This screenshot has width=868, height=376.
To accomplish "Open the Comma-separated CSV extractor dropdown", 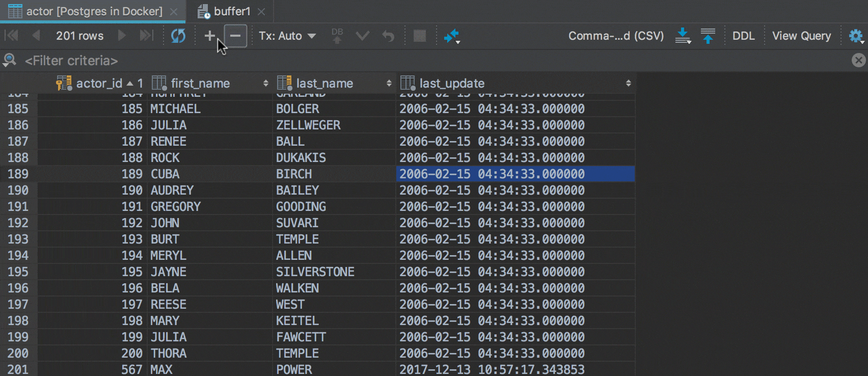I will point(616,36).
